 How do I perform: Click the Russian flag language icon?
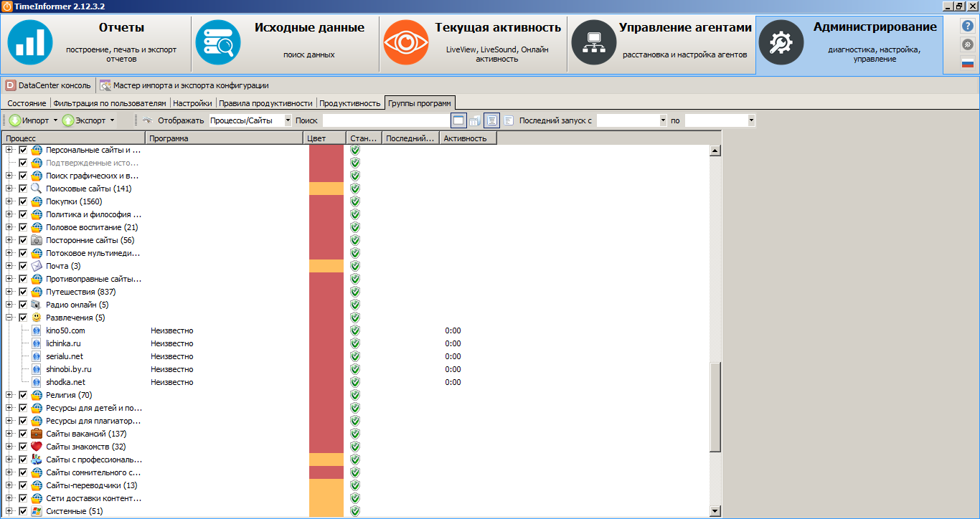(968, 63)
